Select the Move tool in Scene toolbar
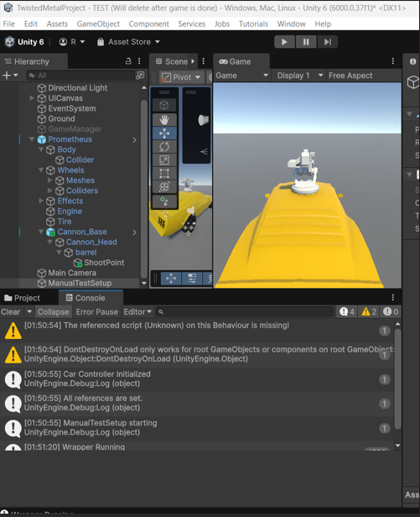420x517 pixels. [164, 133]
